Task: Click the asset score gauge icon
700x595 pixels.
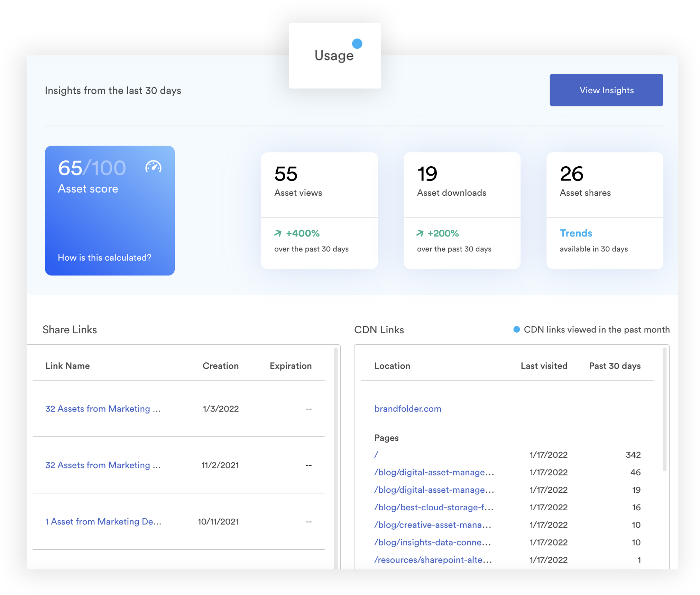Action: point(153,167)
